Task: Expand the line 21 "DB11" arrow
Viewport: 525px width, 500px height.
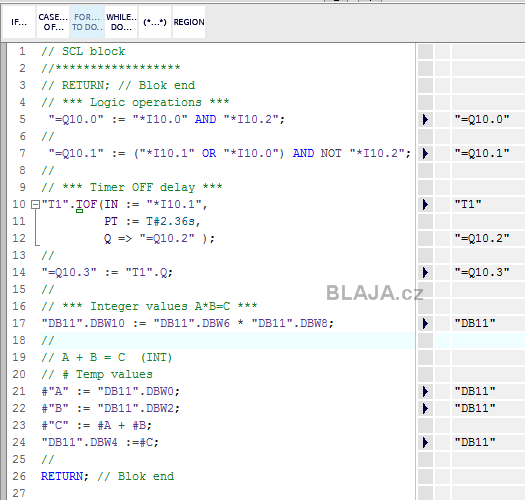Action: (425, 391)
